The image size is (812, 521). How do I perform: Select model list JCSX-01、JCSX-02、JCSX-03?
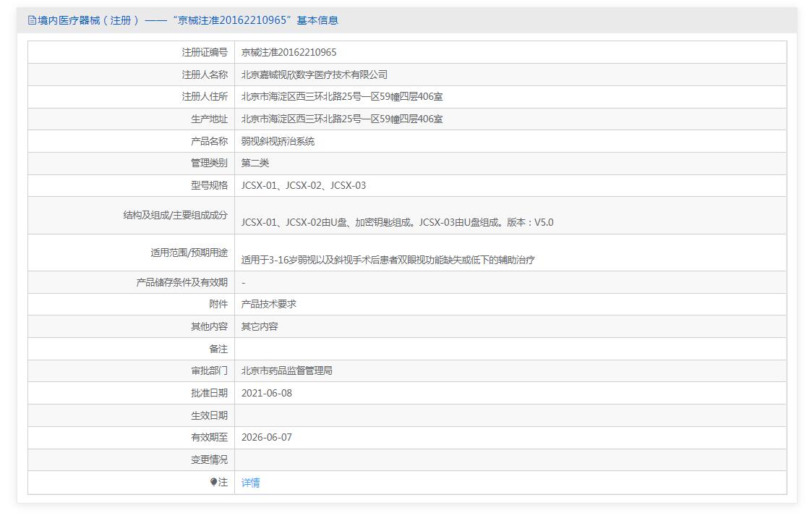(304, 185)
